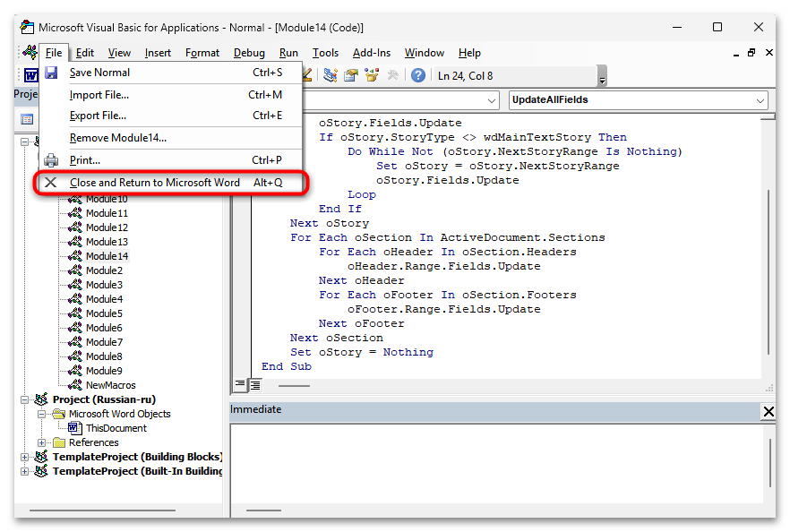
Task: Open the Project Explorer from the toolbar
Action: (x=331, y=75)
